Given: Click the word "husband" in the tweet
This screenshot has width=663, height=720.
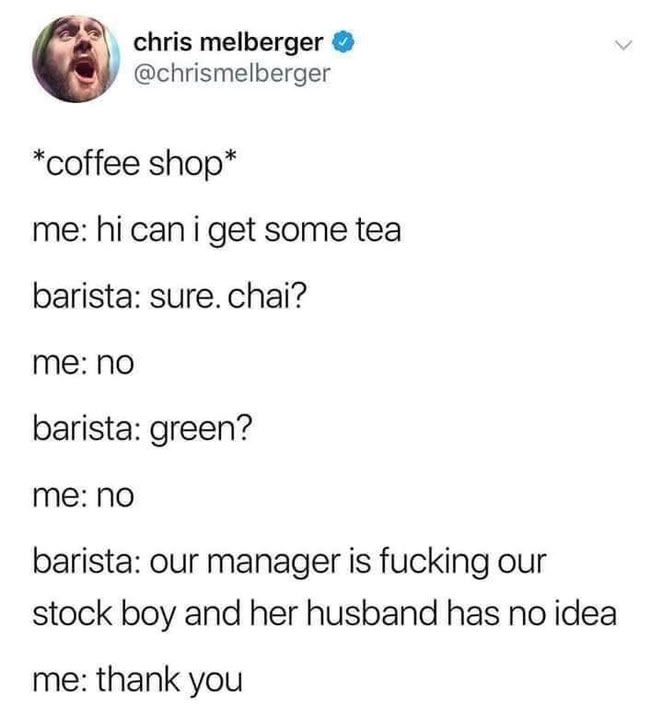Looking at the screenshot, I should pos(371,614).
